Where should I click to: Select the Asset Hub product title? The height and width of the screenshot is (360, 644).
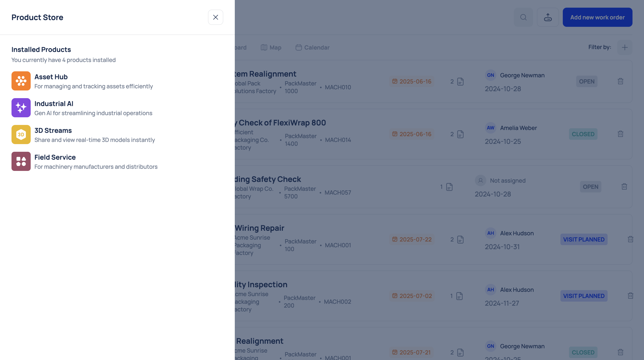click(x=51, y=77)
